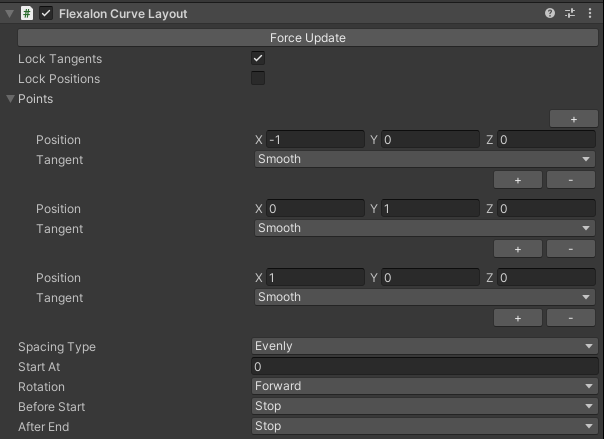The image size is (604, 439).
Task: Click the Force Update button
Action: click(308, 38)
